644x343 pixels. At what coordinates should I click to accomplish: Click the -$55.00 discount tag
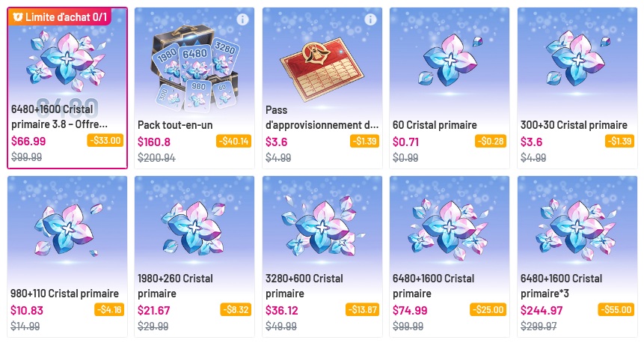(616, 309)
